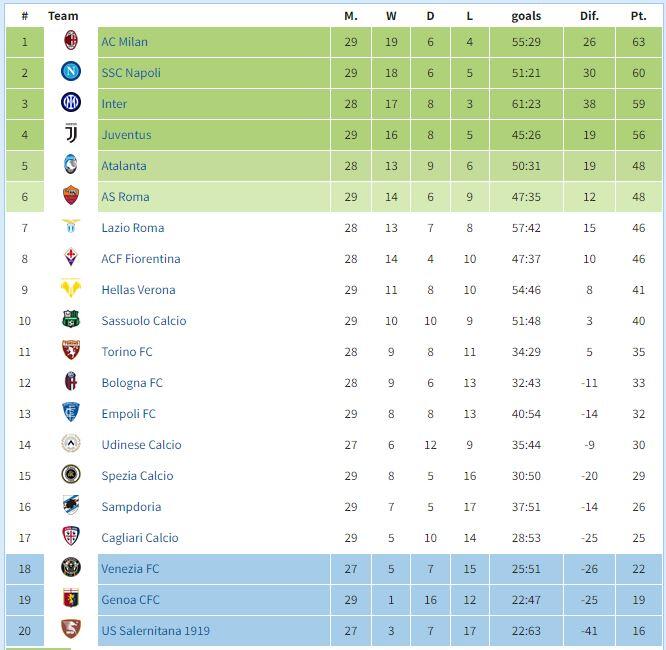Click the goals column header
Viewport: 666px width, 650px height.
[x=526, y=16]
